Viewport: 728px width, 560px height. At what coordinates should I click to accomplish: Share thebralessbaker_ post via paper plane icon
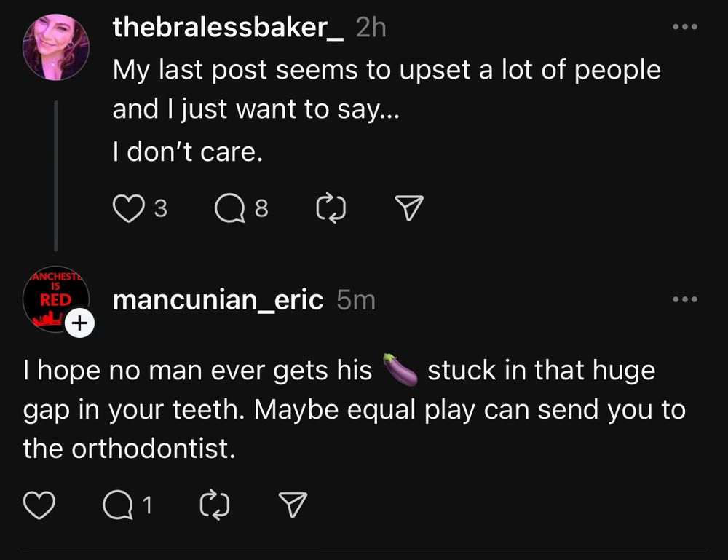(x=409, y=208)
